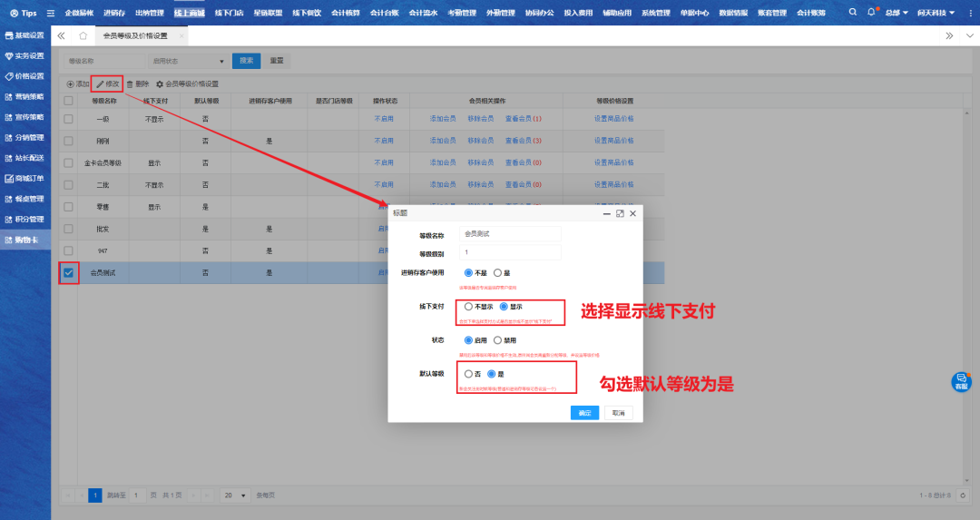Select 禁用 radio for 状态
Image resolution: width=980 pixels, height=520 pixels.
[x=498, y=340]
